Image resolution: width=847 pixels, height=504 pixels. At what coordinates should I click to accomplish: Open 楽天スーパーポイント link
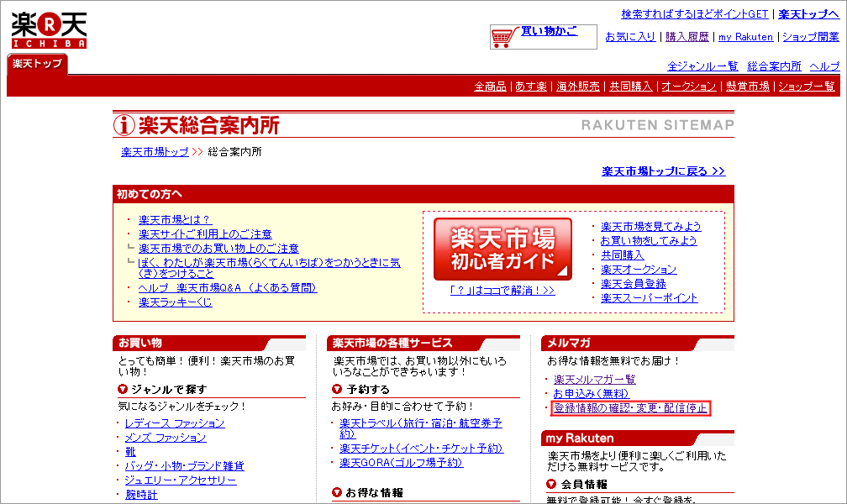tap(650, 297)
